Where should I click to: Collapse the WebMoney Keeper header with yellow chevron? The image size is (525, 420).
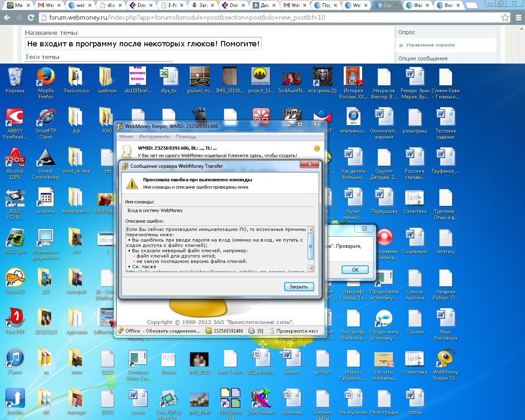317,148
